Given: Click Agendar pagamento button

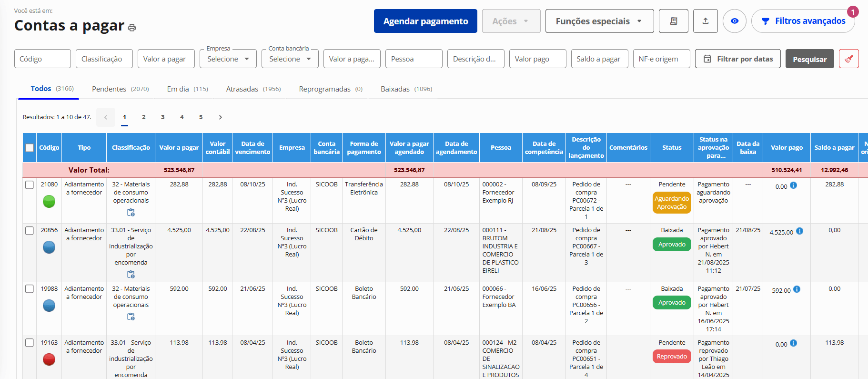Looking at the screenshot, I should pyautogui.click(x=425, y=21).
